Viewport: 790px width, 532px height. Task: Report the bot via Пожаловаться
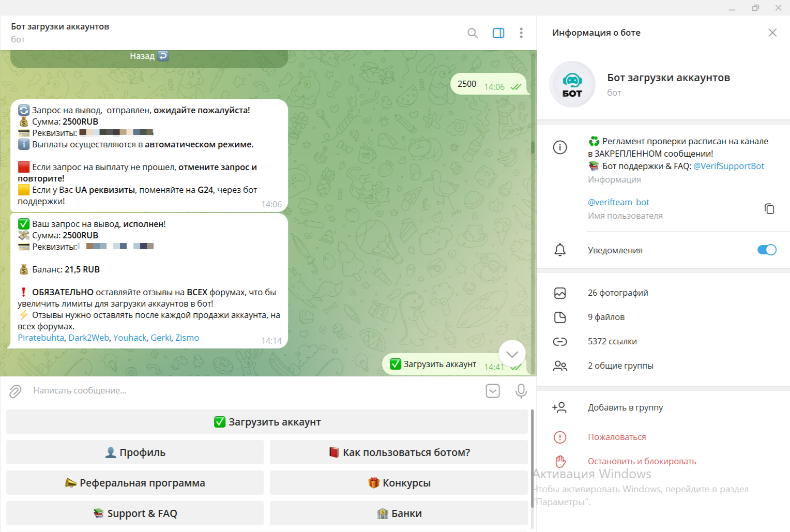tap(617, 437)
